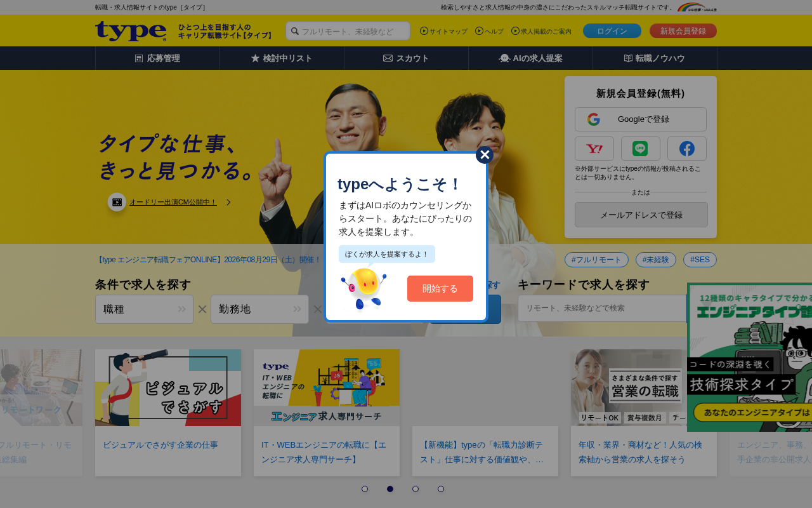The width and height of the screenshot is (812, 508).
Task: Click the ログイン button
Action: tap(612, 31)
